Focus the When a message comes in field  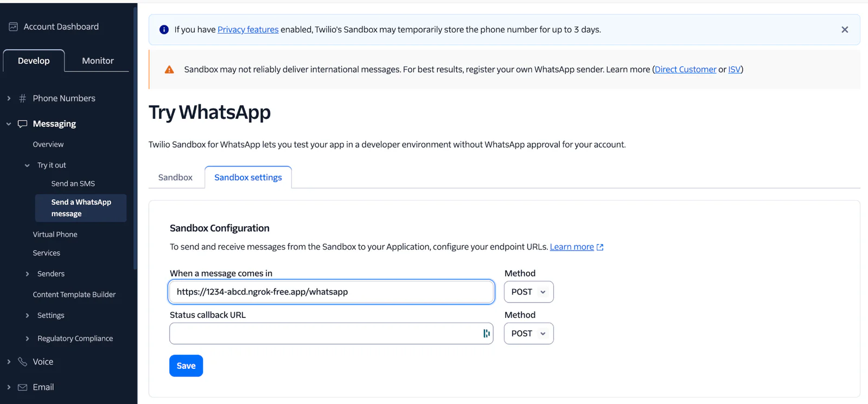(x=331, y=292)
